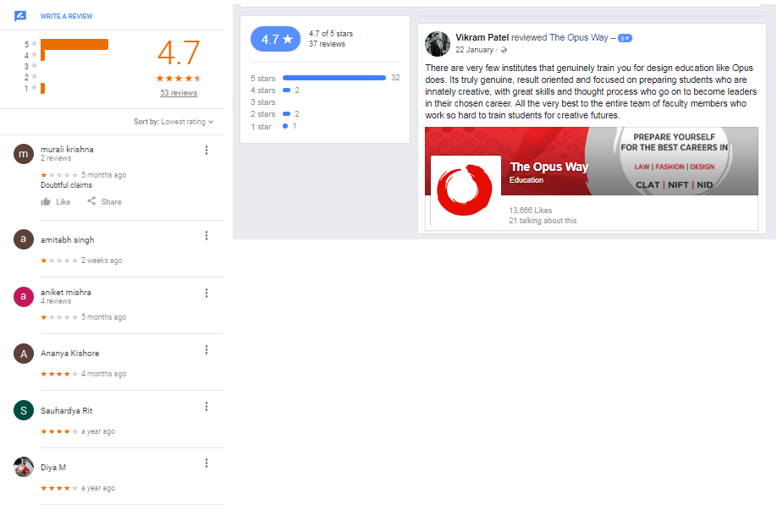Open more options for Sauhardya Rit's review
The height and width of the screenshot is (532, 777).
click(207, 407)
